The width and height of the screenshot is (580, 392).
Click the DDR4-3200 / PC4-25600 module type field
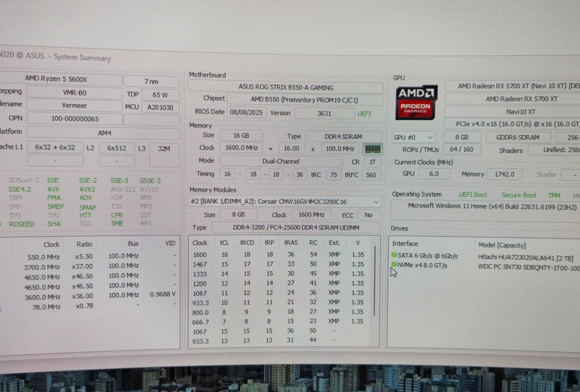[x=296, y=228]
